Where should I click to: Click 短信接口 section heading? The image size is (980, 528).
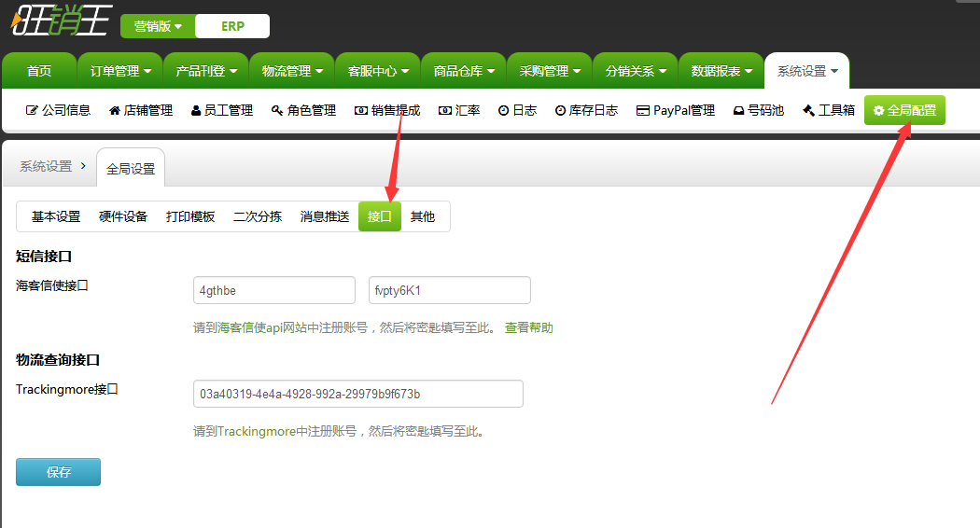[x=44, y=257]
